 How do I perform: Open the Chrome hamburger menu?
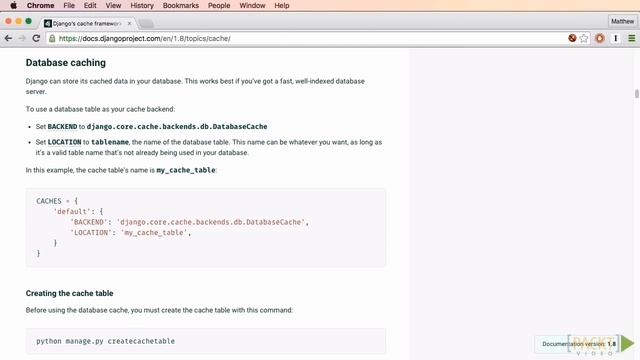click(631, 38)
